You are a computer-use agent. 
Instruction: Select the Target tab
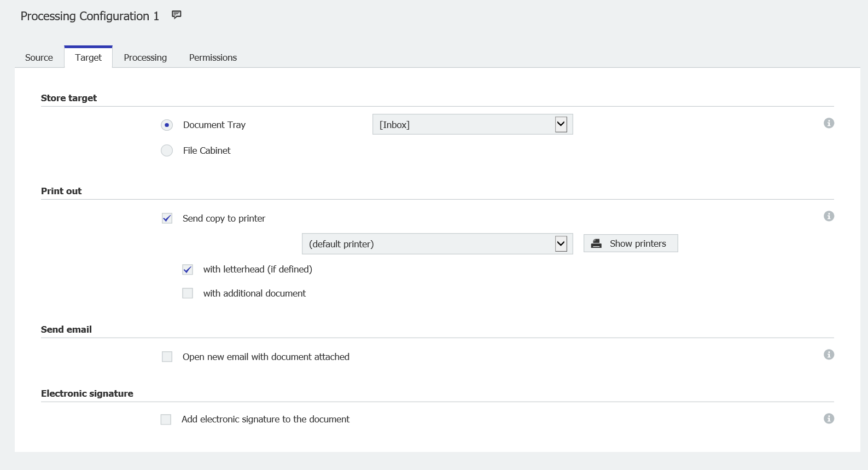coord(88,57)
